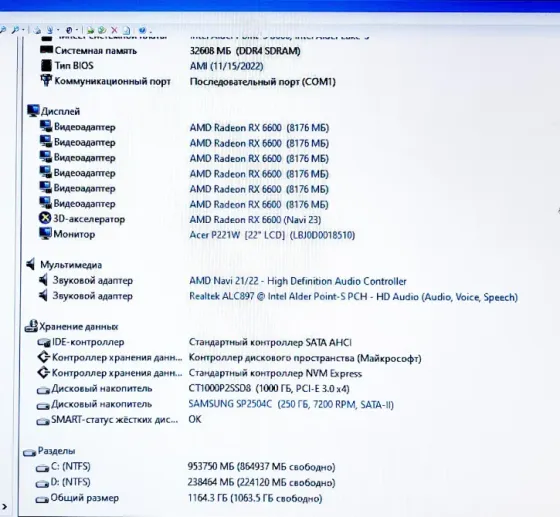Click the blue question-mark help icon

click(x=142, y=30)
